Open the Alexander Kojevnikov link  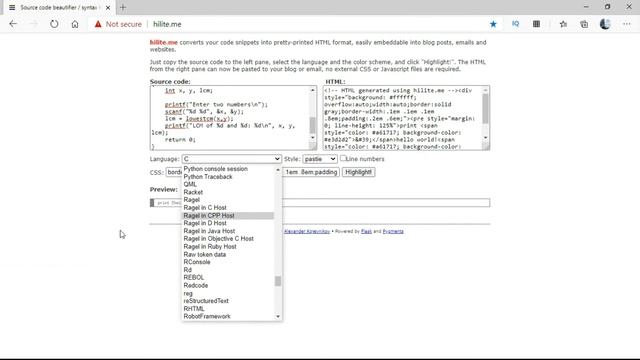[307, 231]
